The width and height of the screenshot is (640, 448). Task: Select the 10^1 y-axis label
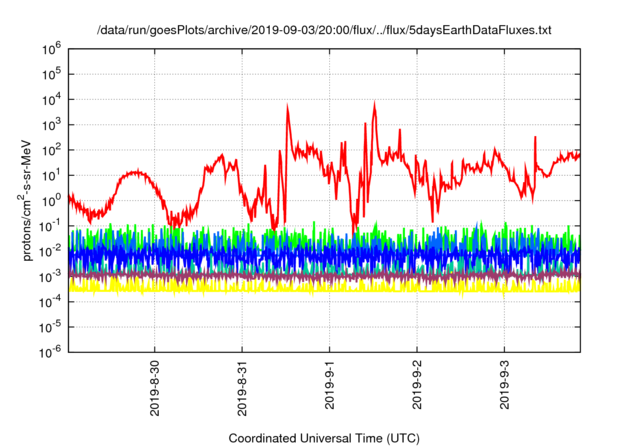tap(51, 176)
